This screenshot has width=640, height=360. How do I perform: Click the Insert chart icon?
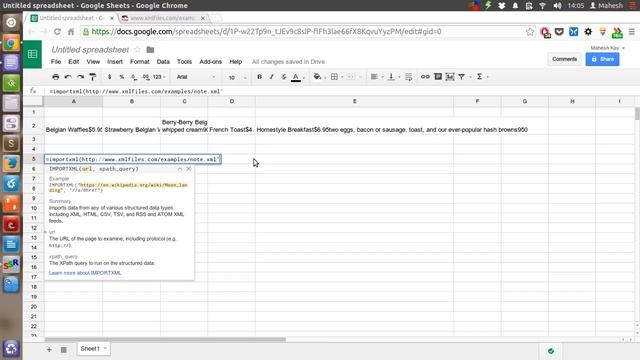(x=450, y=77)
